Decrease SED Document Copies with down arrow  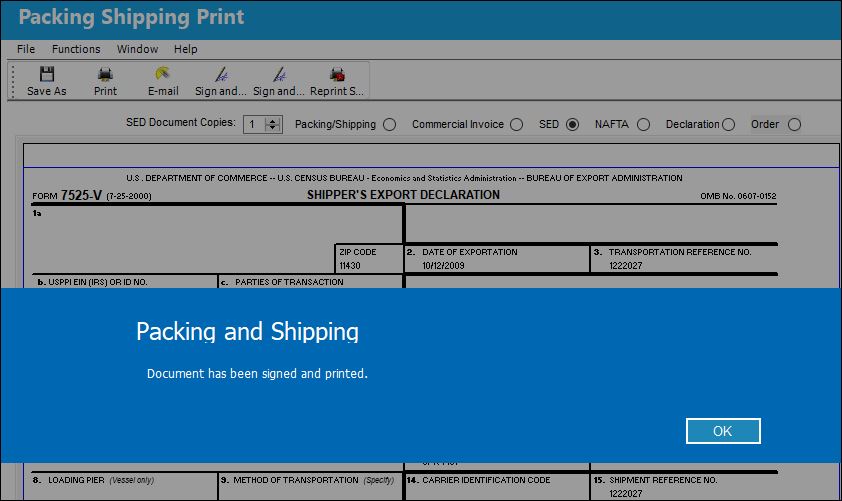coord(273,128)
